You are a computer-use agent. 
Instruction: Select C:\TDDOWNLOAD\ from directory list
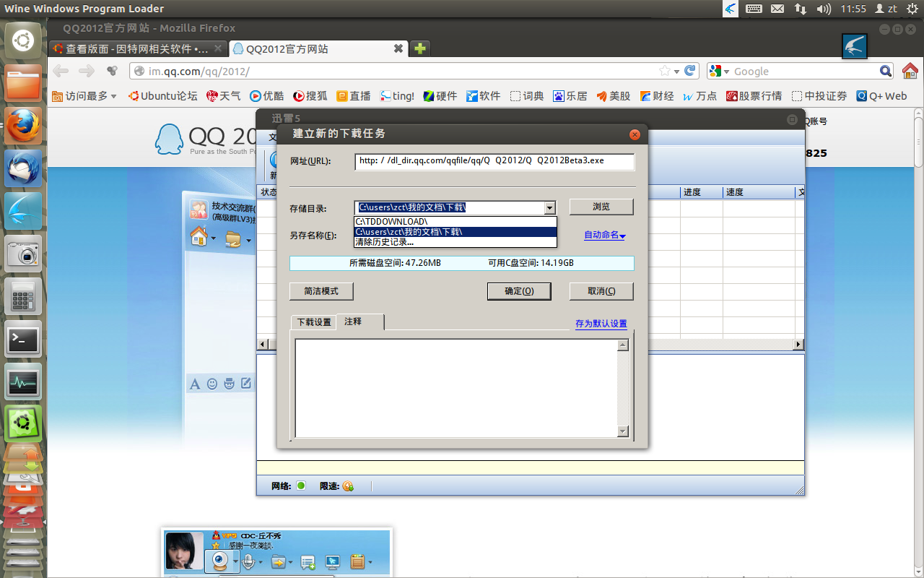[456, 221]
